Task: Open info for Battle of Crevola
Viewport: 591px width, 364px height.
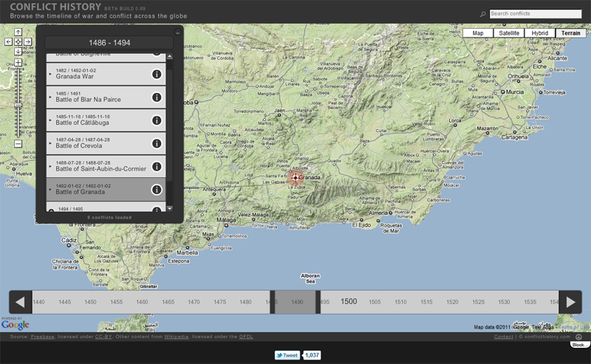Action: coord(157,143)
